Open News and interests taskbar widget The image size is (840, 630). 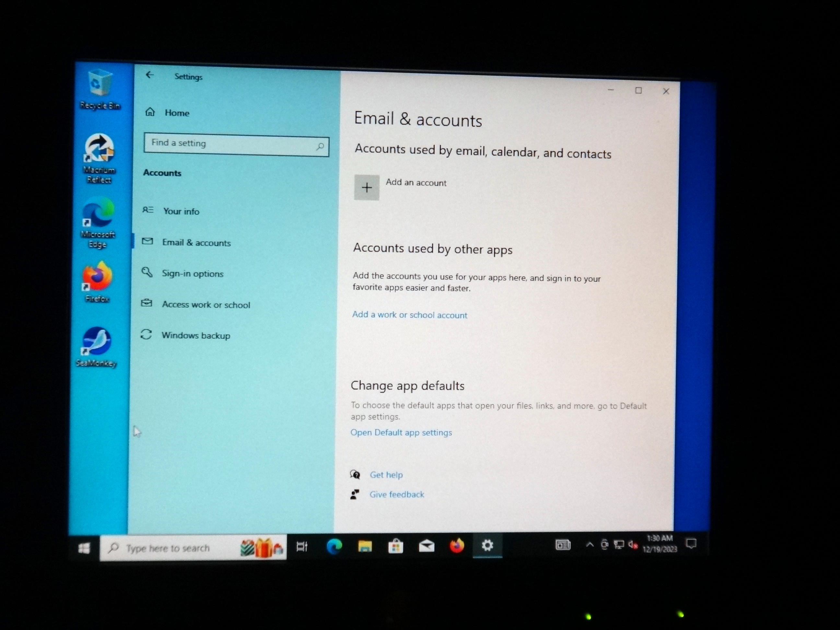563,545
